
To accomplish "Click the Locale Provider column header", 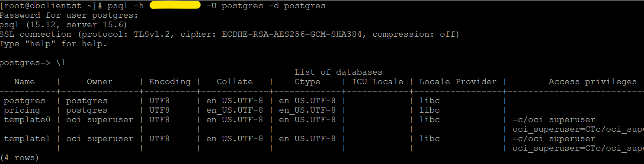I will point(458,82).
